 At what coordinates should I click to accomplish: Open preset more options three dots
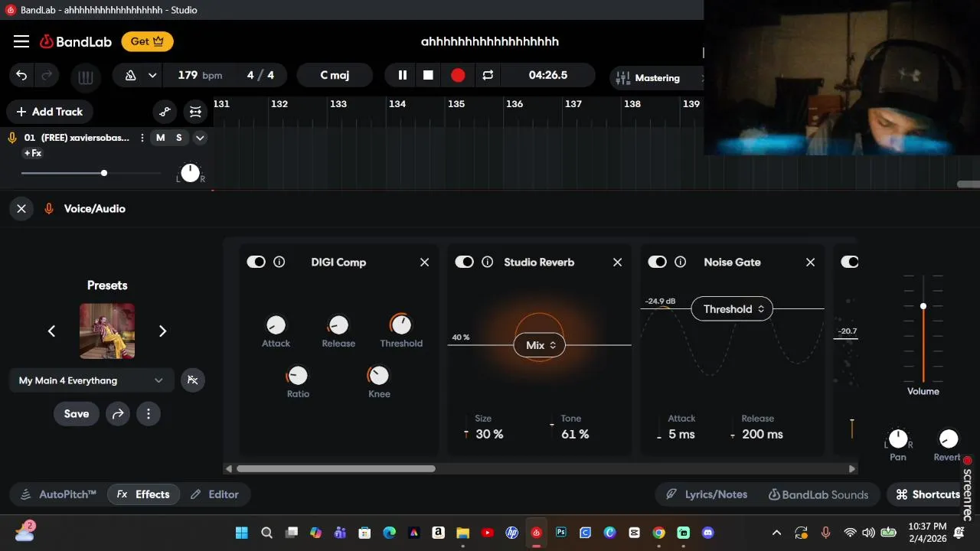pos(149,414)
